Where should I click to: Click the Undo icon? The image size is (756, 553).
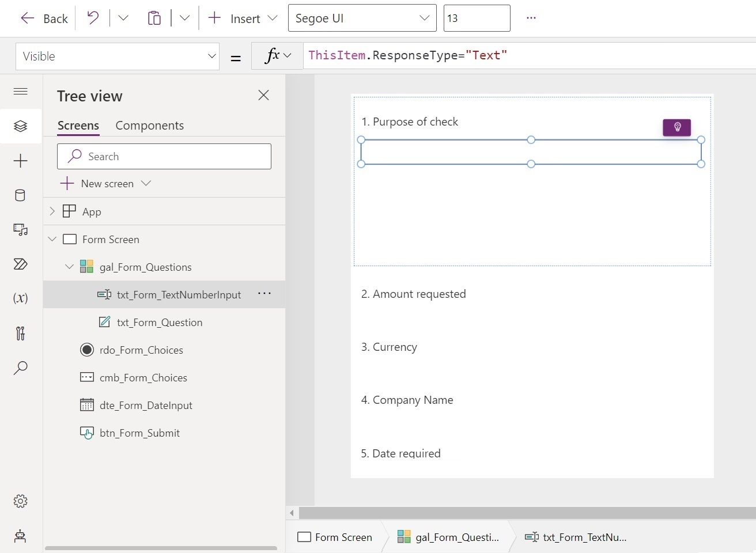[92, 18]
